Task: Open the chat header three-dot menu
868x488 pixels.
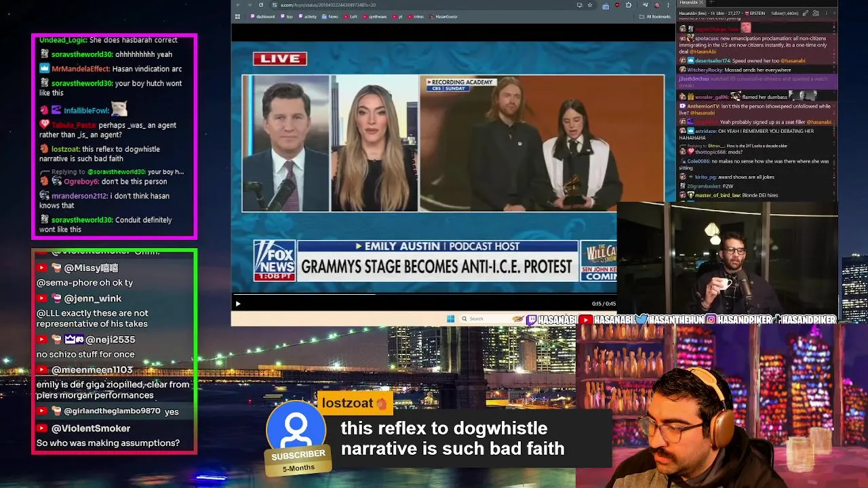Action: coord(826,13)
